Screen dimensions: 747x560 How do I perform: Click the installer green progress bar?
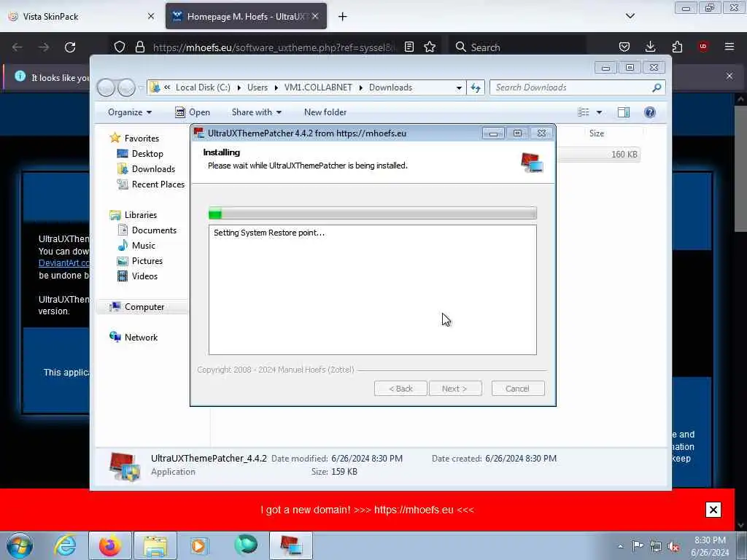373,214
